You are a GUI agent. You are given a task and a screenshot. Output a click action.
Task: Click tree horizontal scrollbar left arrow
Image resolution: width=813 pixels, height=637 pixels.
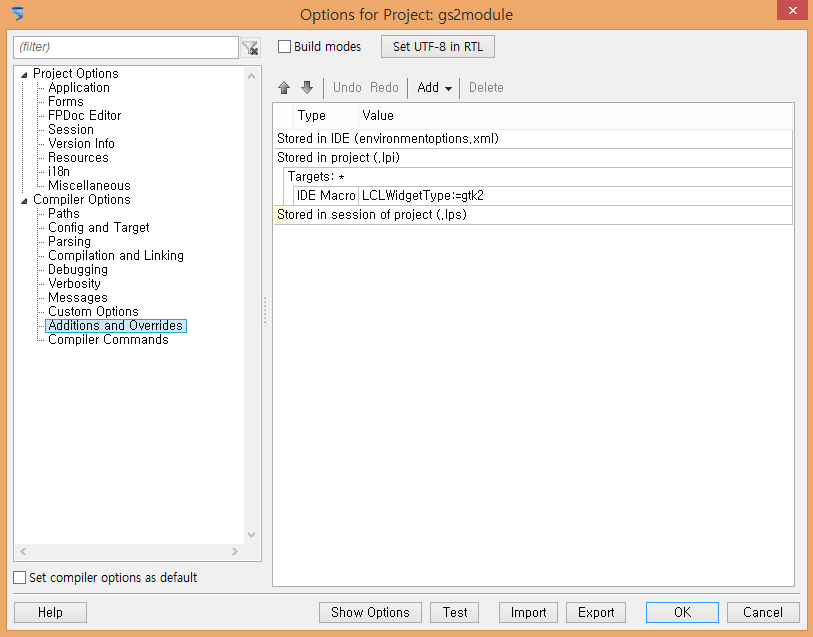click(x=23, y=551)
